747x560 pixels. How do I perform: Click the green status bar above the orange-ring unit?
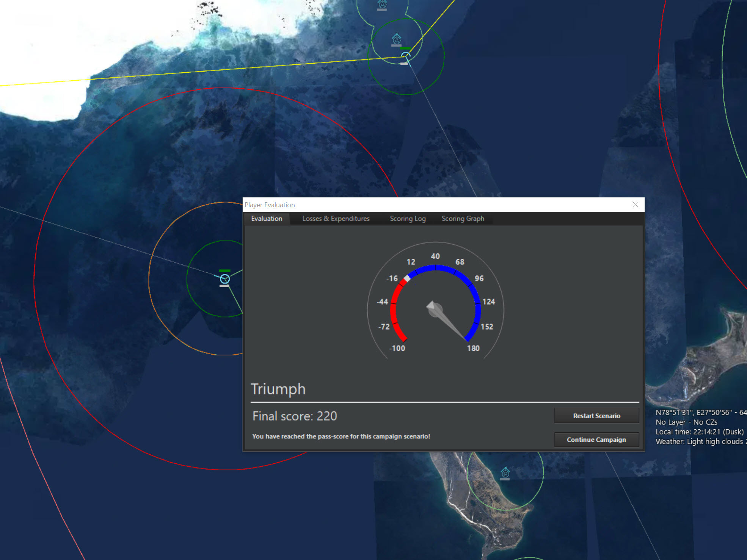coord(224,271)
